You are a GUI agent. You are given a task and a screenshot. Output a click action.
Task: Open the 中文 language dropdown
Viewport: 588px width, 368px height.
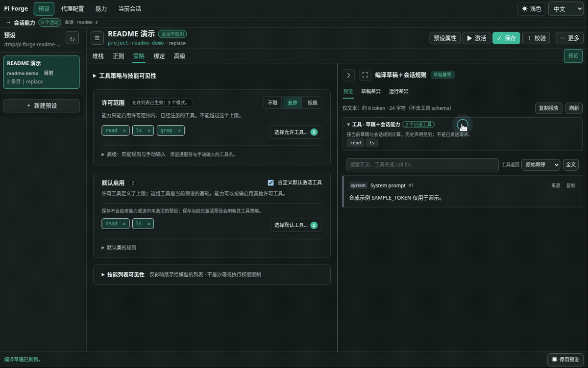point(566,9)
